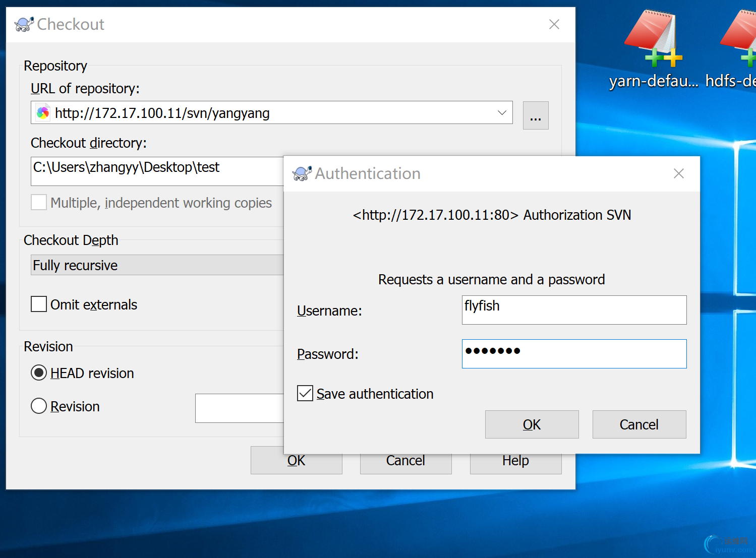Browse repository with the ... button
Image resolution: width=756 pixels, height=558 pixels.
click(536, 115)
